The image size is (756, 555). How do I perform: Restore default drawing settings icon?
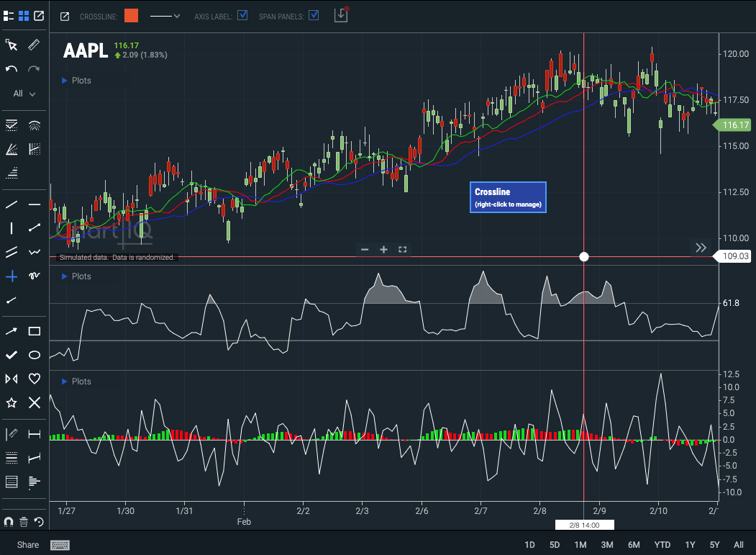(39, 522)
